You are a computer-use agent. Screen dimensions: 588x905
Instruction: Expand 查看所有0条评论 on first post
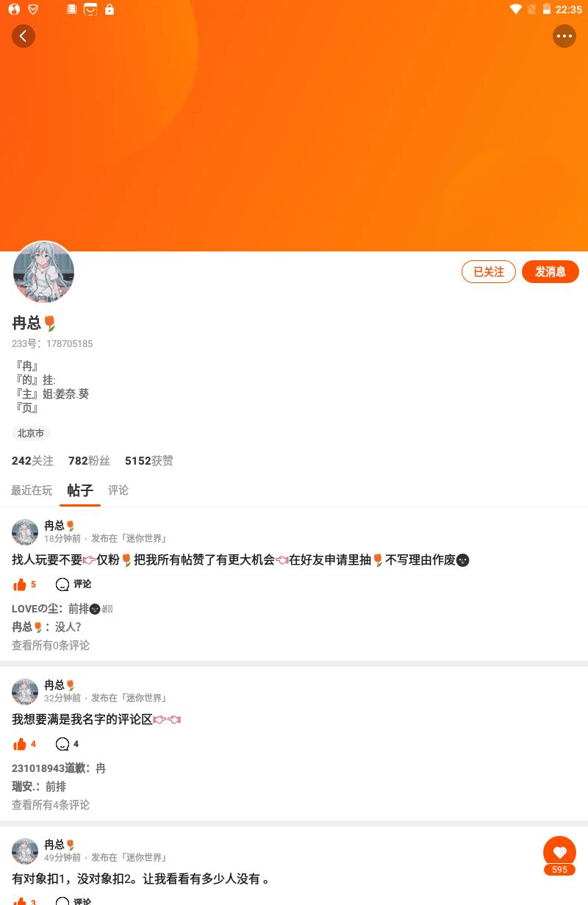pos(51,645)
